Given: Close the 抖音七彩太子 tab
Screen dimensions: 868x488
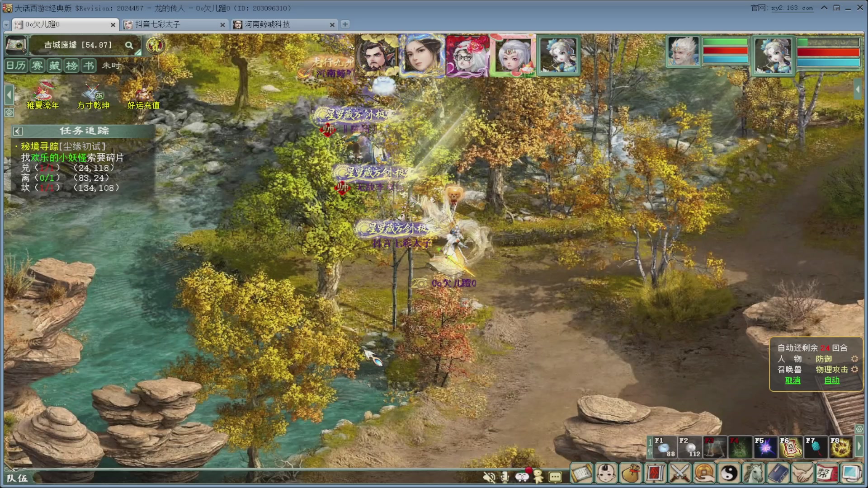Looking at the screenshot, I should tap(222, 25).
